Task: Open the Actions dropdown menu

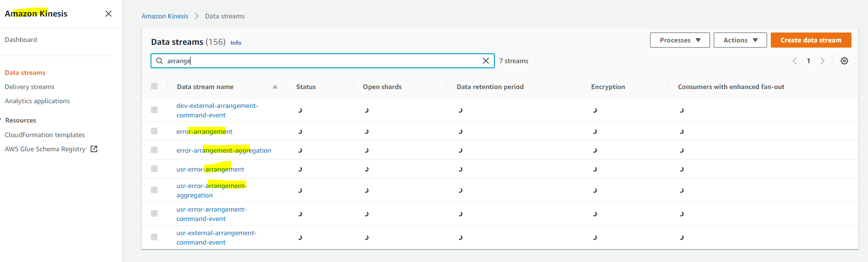Action: 740,40
